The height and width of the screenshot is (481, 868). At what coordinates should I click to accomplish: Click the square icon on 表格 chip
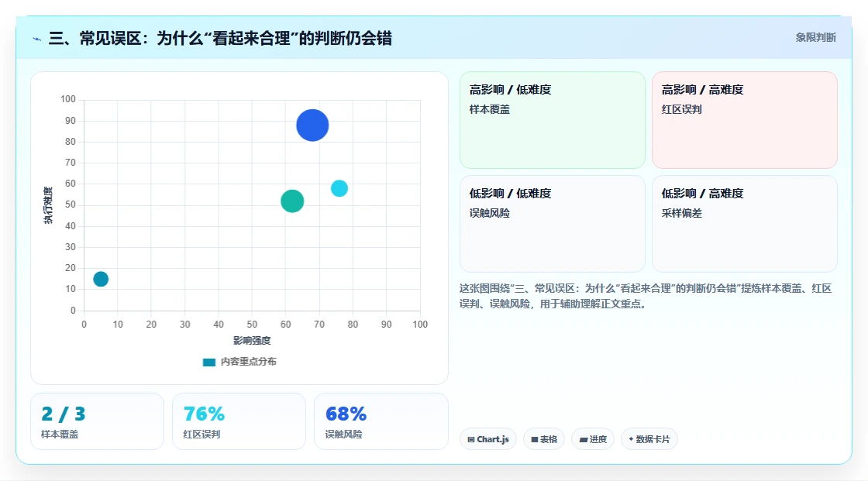[535, 439]
